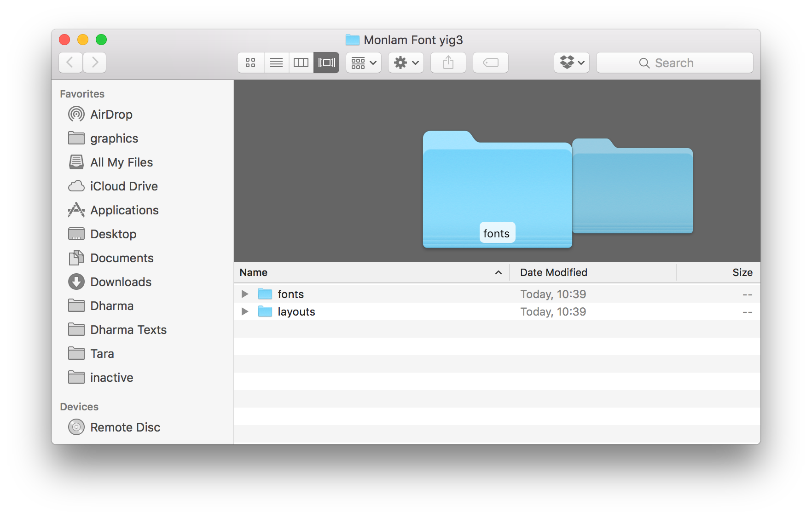The image size is (812, 518).
Task: Open the Dropbox toolbar menu
Action: pos(572,63)
